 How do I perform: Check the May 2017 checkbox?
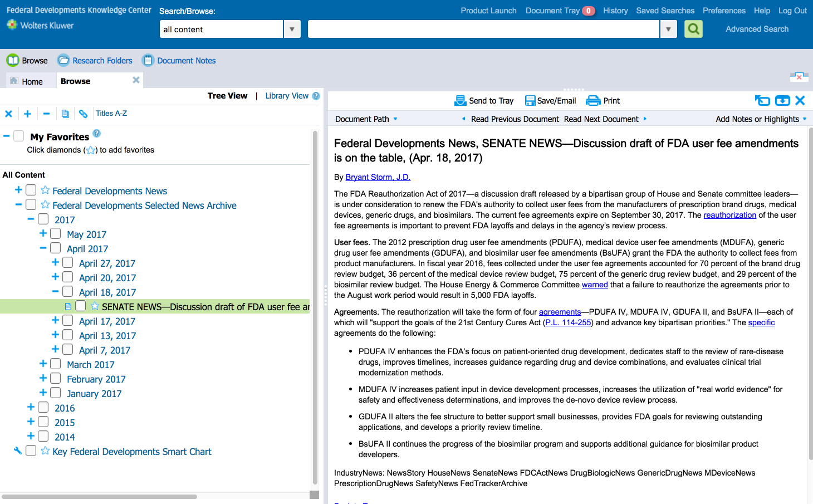pos(56,234)
